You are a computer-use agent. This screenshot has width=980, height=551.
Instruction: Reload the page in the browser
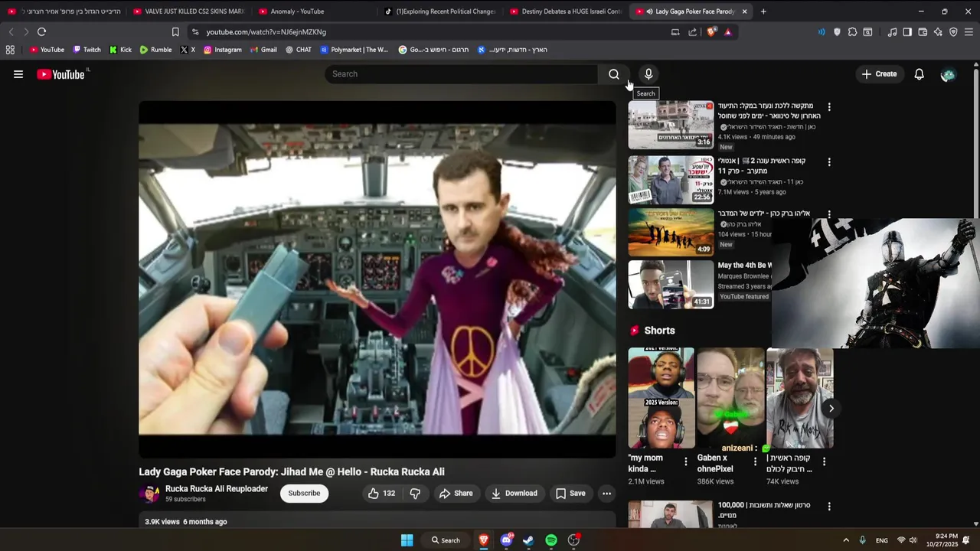tap(41, 32)
